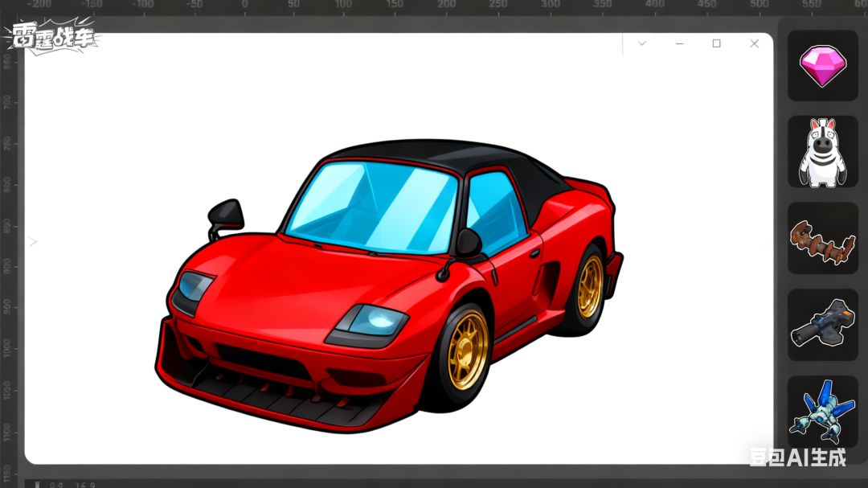Viewport: 868px width, 488px height.
Task: Click the horizontal ruler at 250 mark
Action: pyautogui.click(x=497, y=5)
